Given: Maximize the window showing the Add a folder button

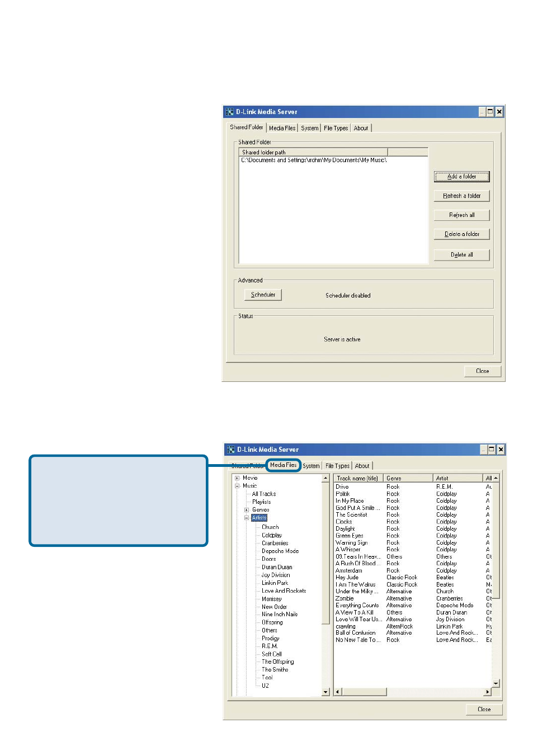Looking at the screenshot, I should [490, 112].
